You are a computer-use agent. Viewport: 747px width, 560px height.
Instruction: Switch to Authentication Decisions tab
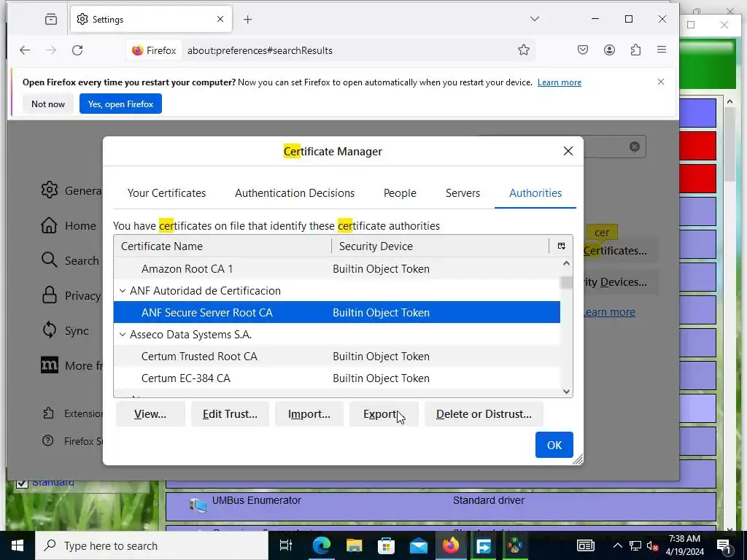point(295,192)
